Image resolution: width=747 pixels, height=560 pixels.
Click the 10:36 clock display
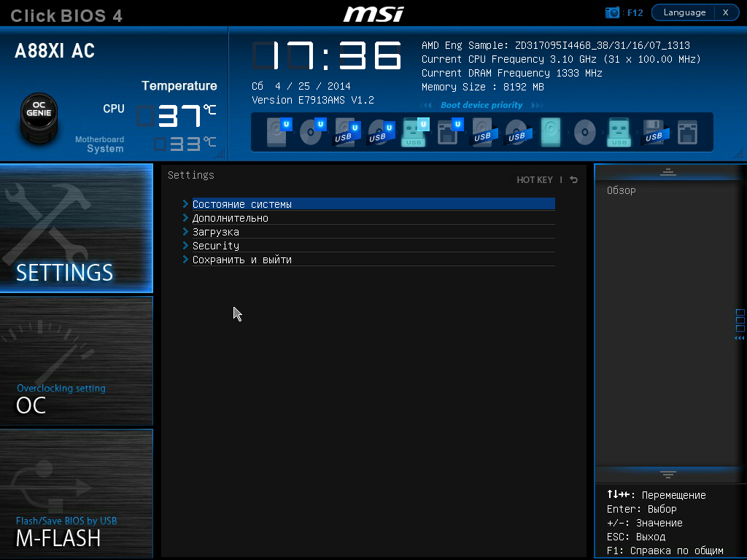pos(327,55)
